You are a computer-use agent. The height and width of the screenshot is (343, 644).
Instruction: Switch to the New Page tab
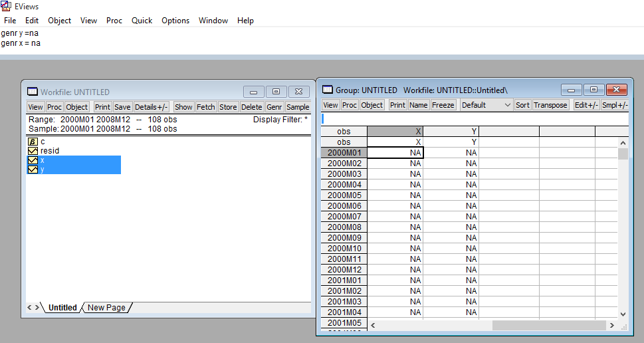(106, 308)
